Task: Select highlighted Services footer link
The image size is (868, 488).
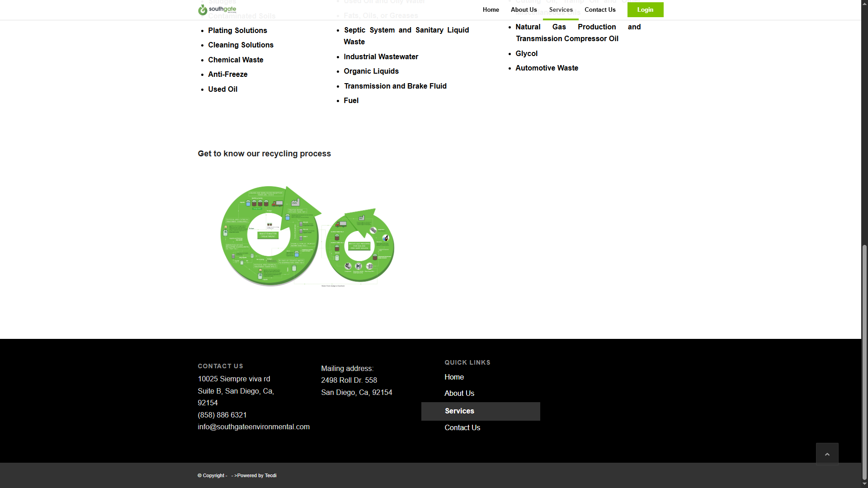Action: tap(459, 411)
